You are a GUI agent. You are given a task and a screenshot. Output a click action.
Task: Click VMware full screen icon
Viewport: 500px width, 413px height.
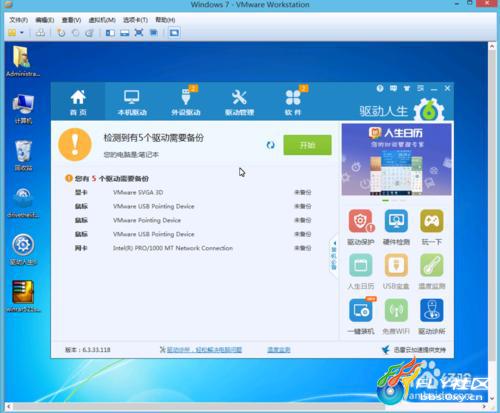[139, 33]
